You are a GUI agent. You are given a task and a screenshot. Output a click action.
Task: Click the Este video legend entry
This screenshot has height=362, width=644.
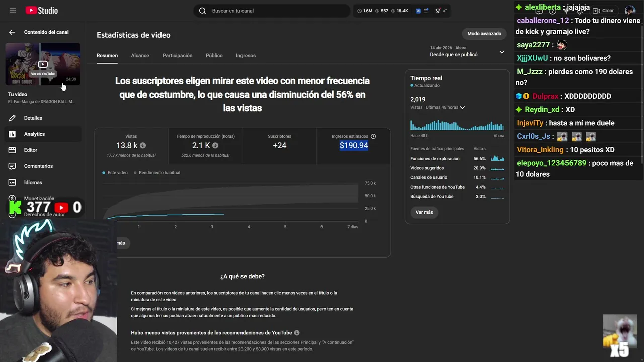pyautogui.click(x=115, y=173)
